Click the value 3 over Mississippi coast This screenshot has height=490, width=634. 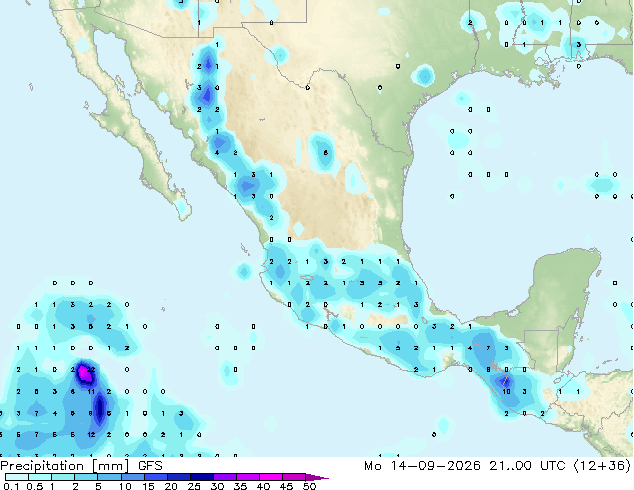click(579, 44)
